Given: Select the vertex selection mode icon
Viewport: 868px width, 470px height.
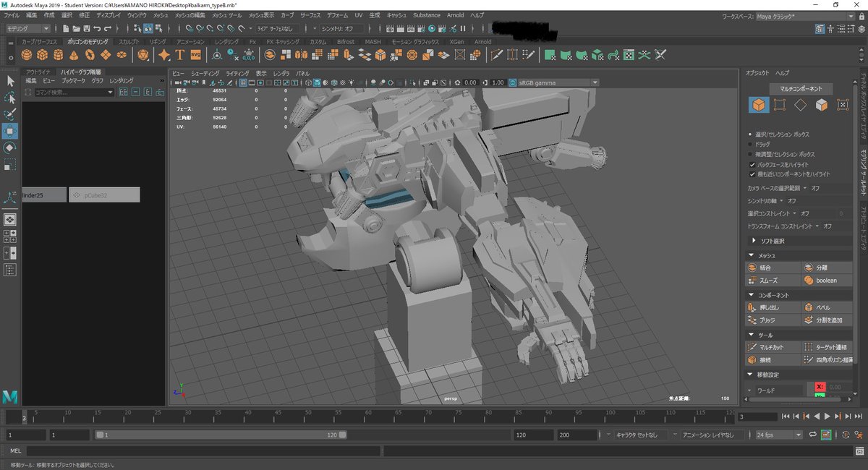Looking at the screenshot, I should [779, 105].
